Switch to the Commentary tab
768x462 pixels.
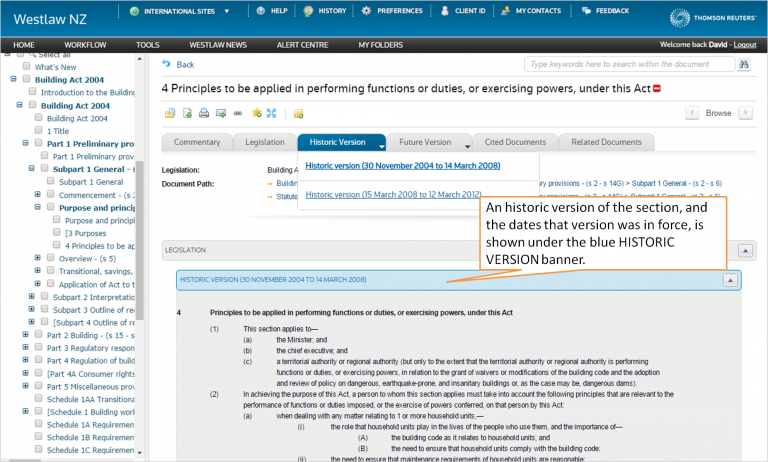coord(197,142)
